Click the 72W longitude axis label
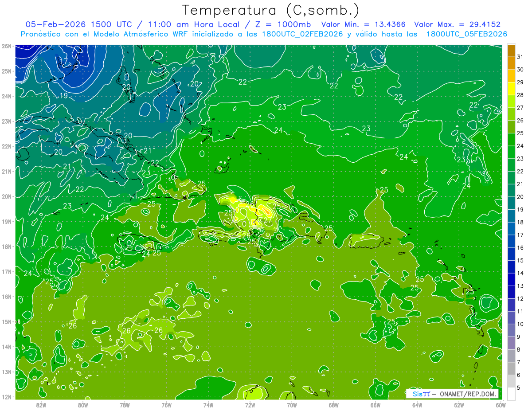The image size is (532, 411). point(250,405)
